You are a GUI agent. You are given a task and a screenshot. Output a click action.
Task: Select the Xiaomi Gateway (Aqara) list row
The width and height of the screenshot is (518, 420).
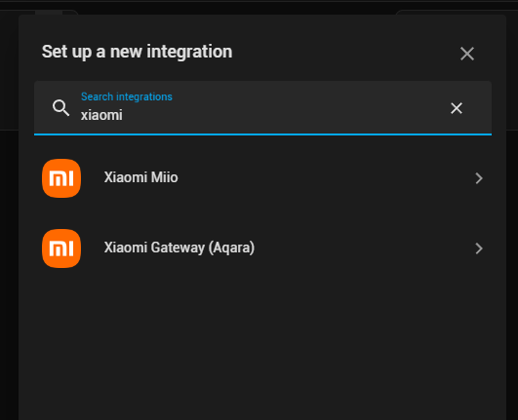(262, 248)
